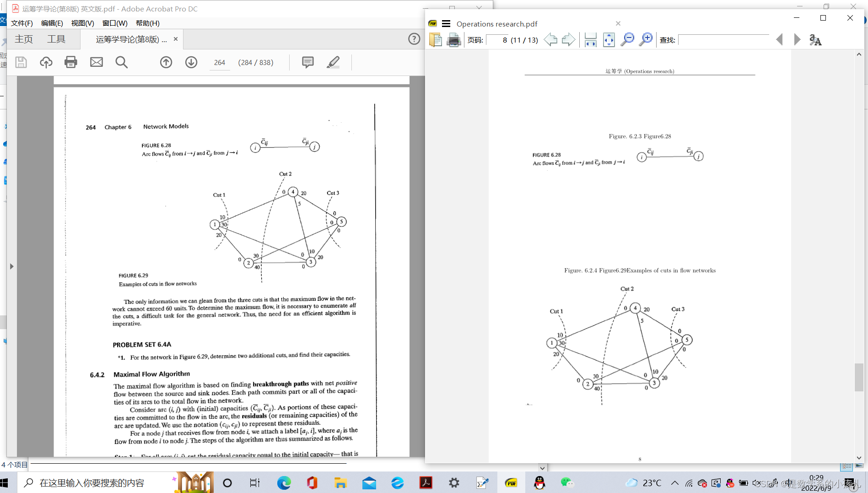Select the highlight text tool
868x493 pixels.
click(x=333, y=62)
